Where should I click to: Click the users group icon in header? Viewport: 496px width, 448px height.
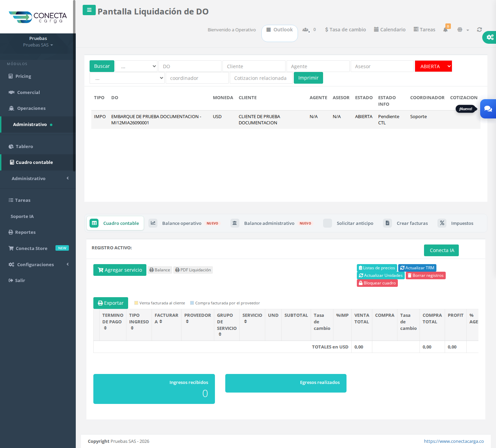pyautogui.click(x=306, y=30)
